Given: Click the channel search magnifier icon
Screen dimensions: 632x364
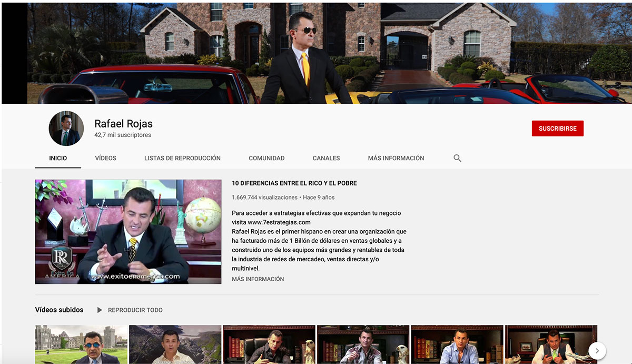Looking at the screenshot, I should click(457, 158).
